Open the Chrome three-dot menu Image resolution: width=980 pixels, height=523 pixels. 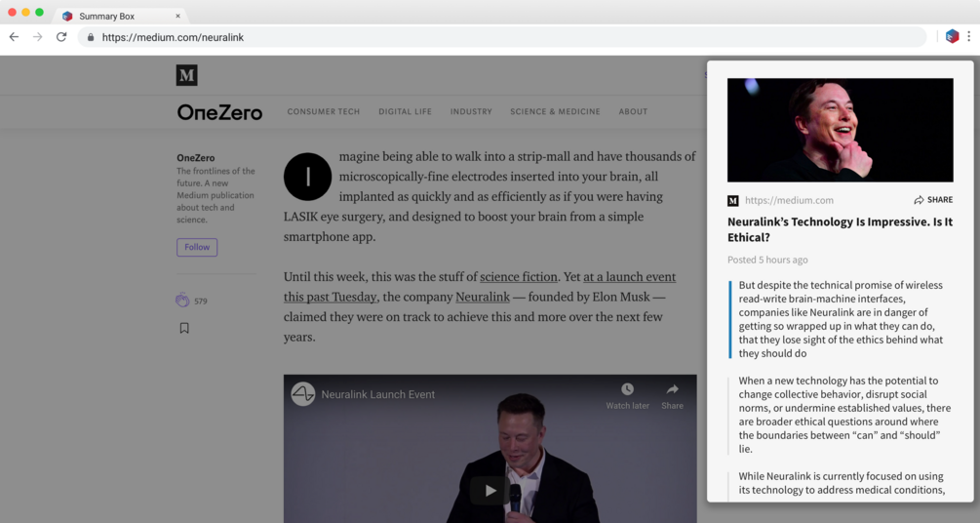[968, 36]
